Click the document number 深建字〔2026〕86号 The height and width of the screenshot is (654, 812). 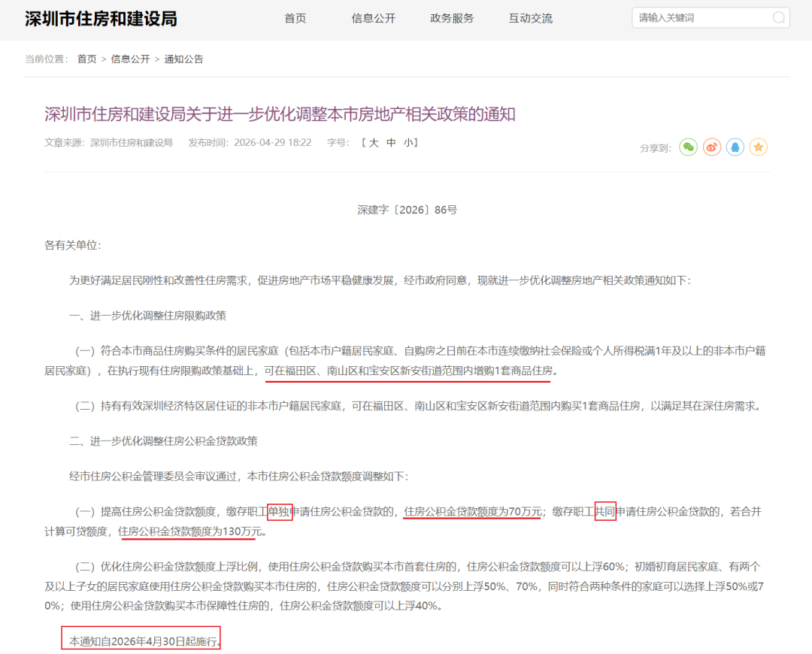[x=407, y=210]
